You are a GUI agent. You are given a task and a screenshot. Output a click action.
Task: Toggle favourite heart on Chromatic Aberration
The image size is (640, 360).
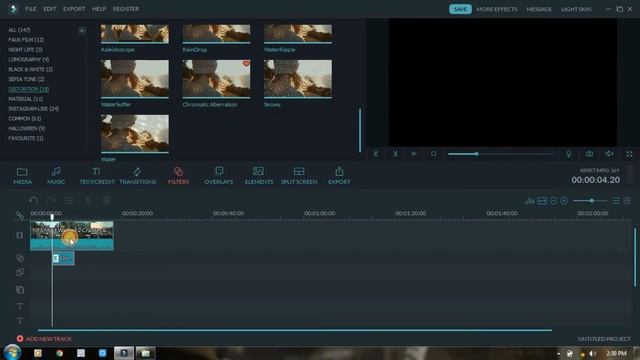(x=246, y=64)
